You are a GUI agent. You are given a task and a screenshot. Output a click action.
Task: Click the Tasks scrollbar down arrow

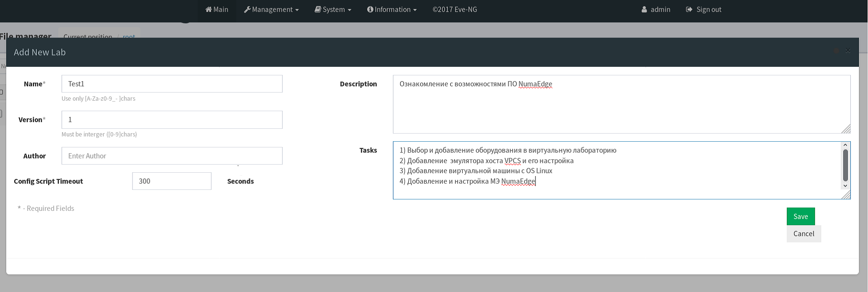pyautogui.click(x=845, y=186)
